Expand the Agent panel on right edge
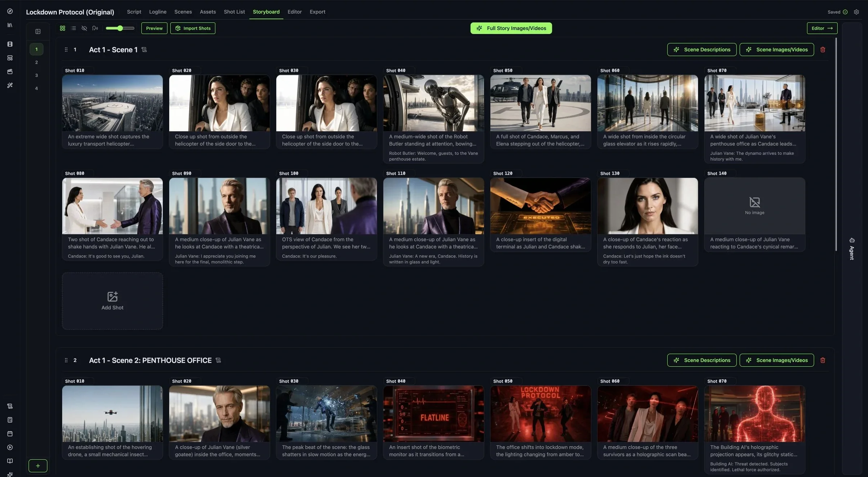The image size is (868, 477). (x=852, y=249)
